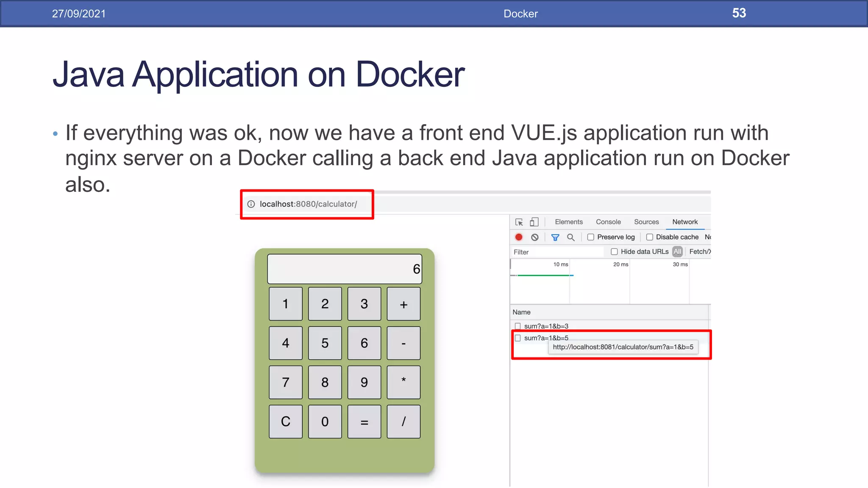Toggle the device toolbar icon
This screenshot has height=488, width=868.
click(534, 222)
